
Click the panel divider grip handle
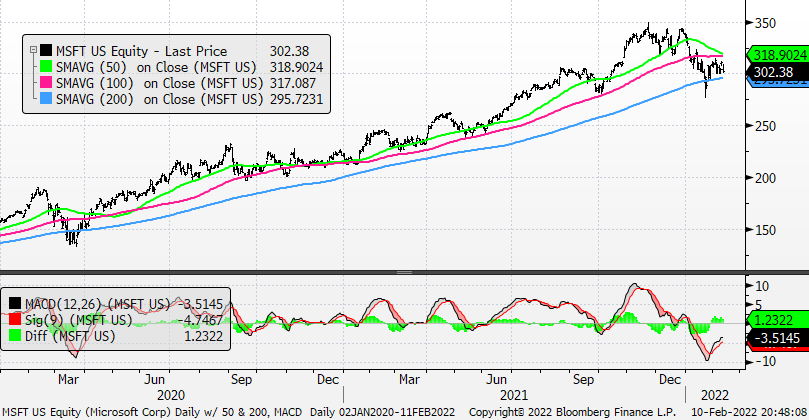point(404,272)
